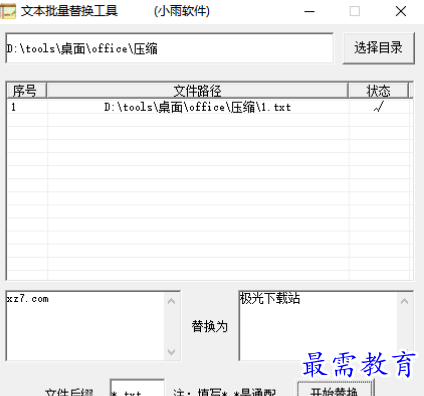
Task: Click the up arrow of xz7.com box scrollbar
Action: (x=172, y=301)
